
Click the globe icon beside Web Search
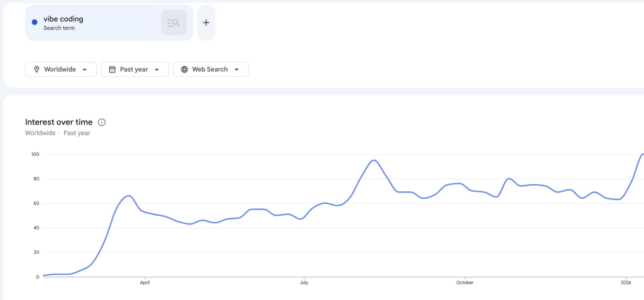click(x=184, y=69)
